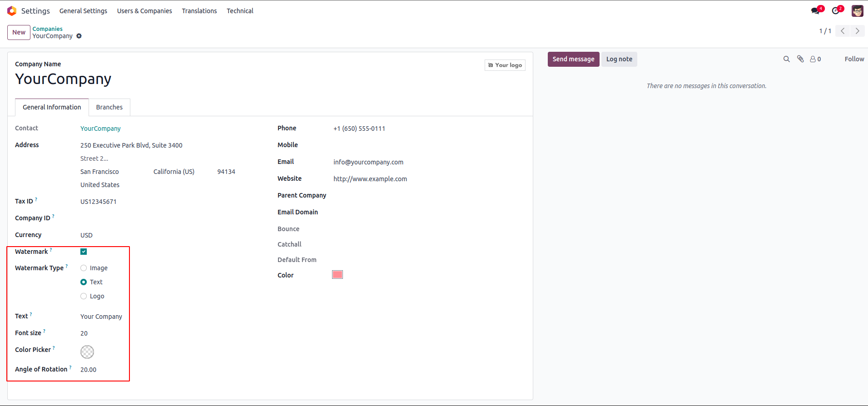Attach files with paperclip icon
Viewport: 868px width, 406px height.
tap(800, 59)
